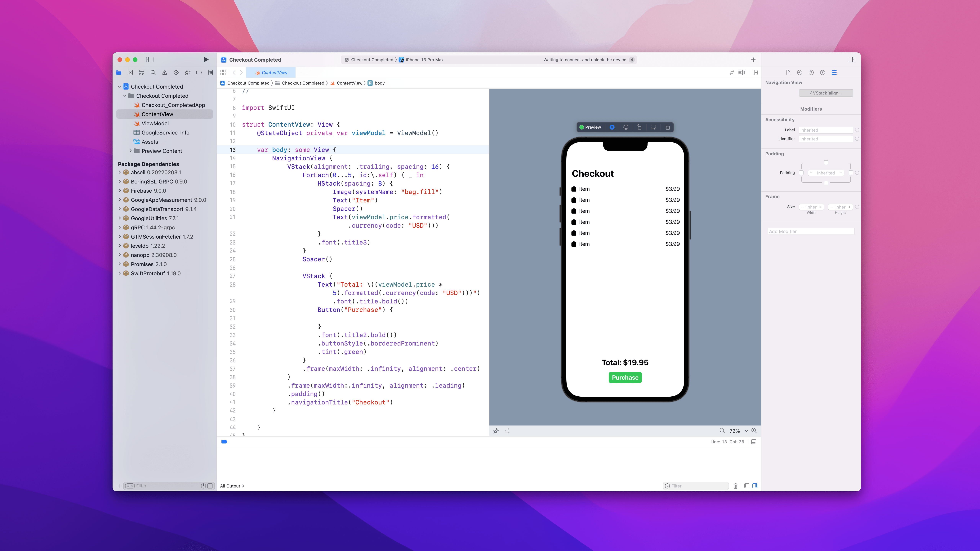The height and width of the screenshot is (551, 980).
Task: Open the Source Control navigator icon
Action: (130, 73)
